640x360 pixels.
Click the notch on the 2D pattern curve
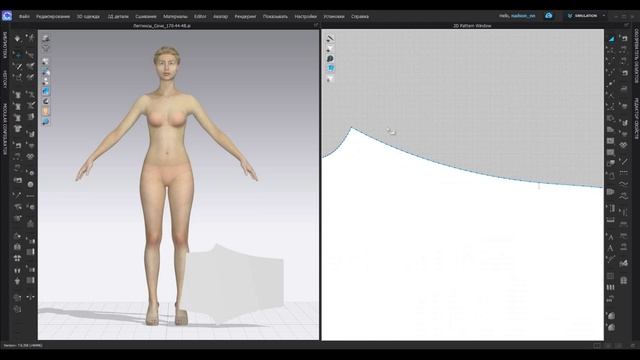coord(539,186)
